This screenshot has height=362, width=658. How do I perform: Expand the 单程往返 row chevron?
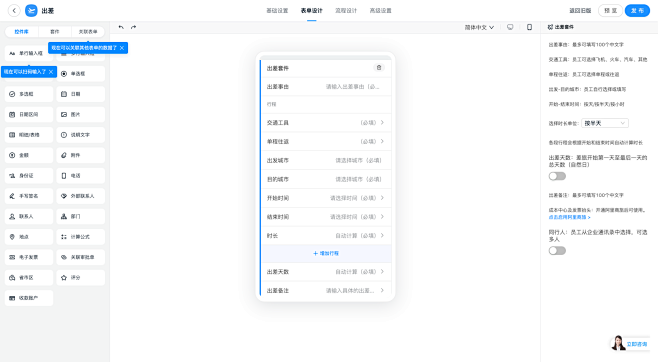(x=382, y=142)
